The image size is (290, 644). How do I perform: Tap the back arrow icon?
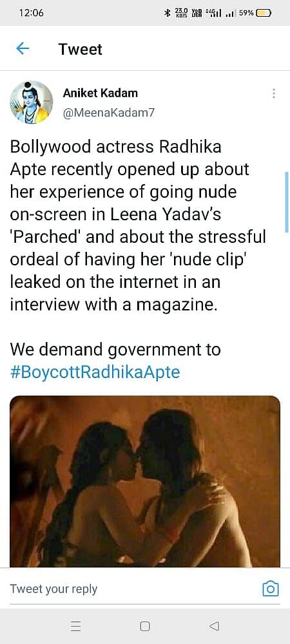(22, 49)
